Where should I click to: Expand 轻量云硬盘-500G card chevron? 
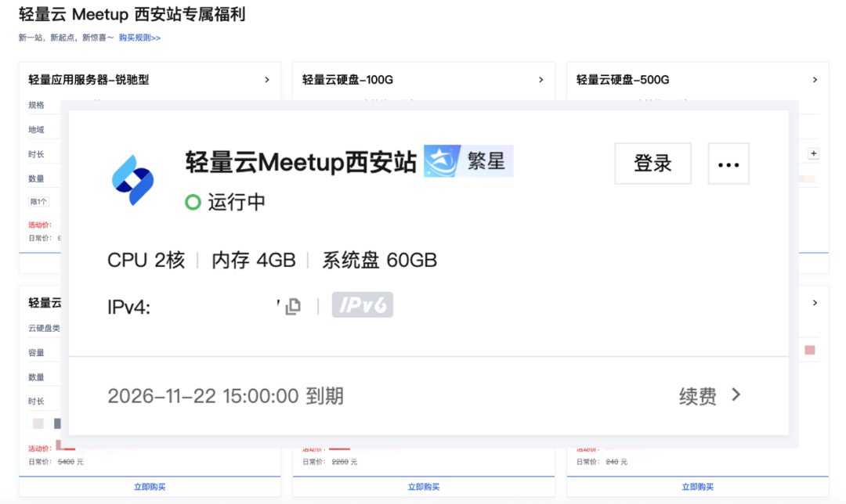(815, 80)
